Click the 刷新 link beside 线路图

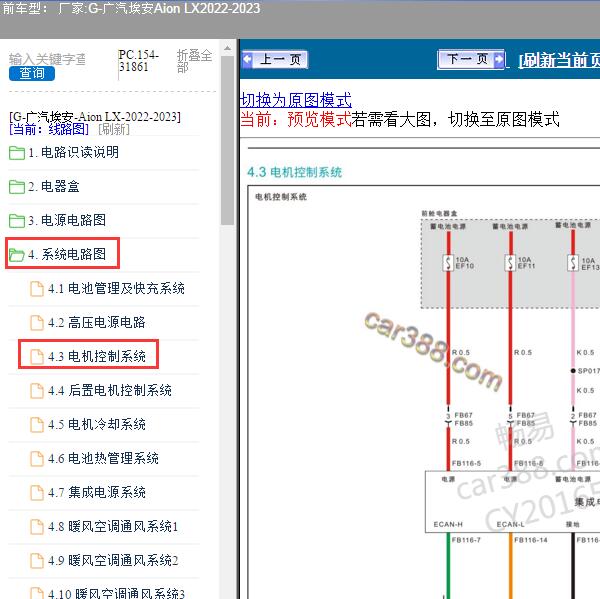point(114,129)
